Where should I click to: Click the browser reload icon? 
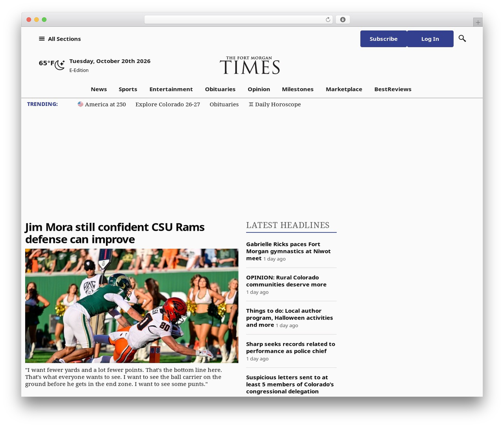click(x=328, y=20)
